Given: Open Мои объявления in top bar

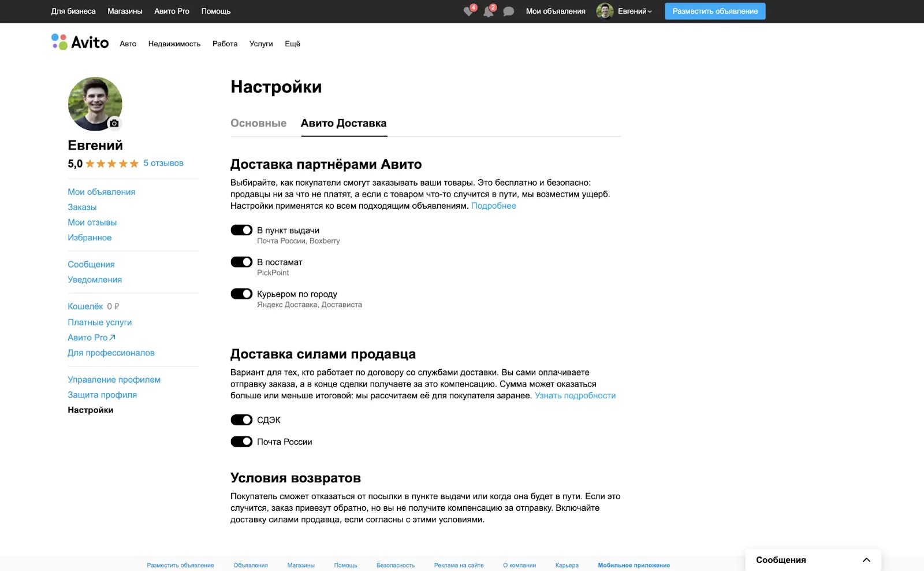Looking at the screenshot, I should pyautogui.click(x=556, y=11).
